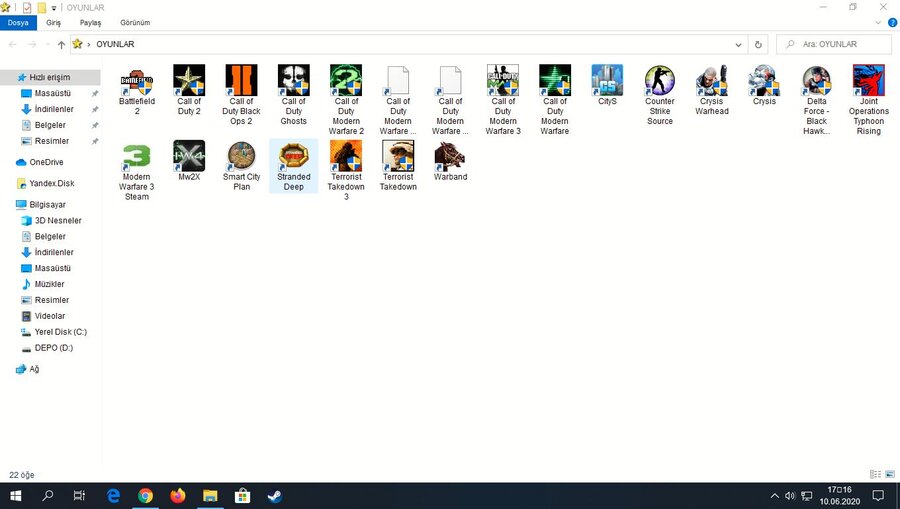Open Ağ network location
The image size is (900, 509).
(34, 369)
